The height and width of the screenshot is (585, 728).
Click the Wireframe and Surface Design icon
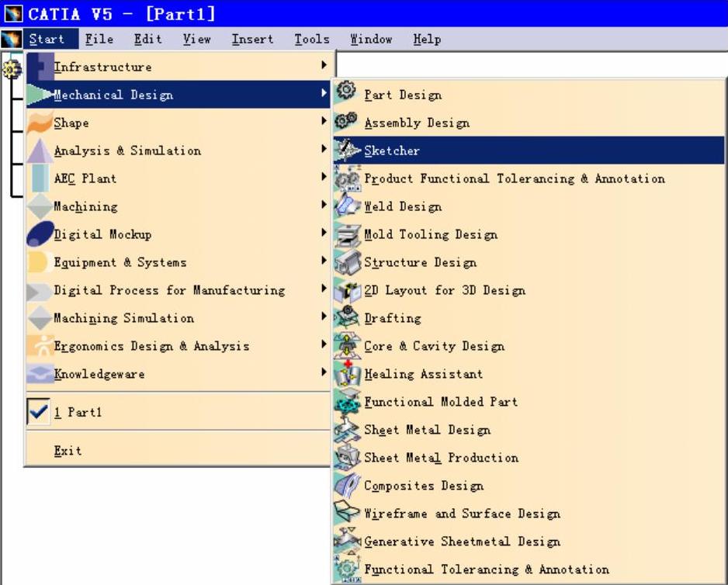(x=347, y=513)
